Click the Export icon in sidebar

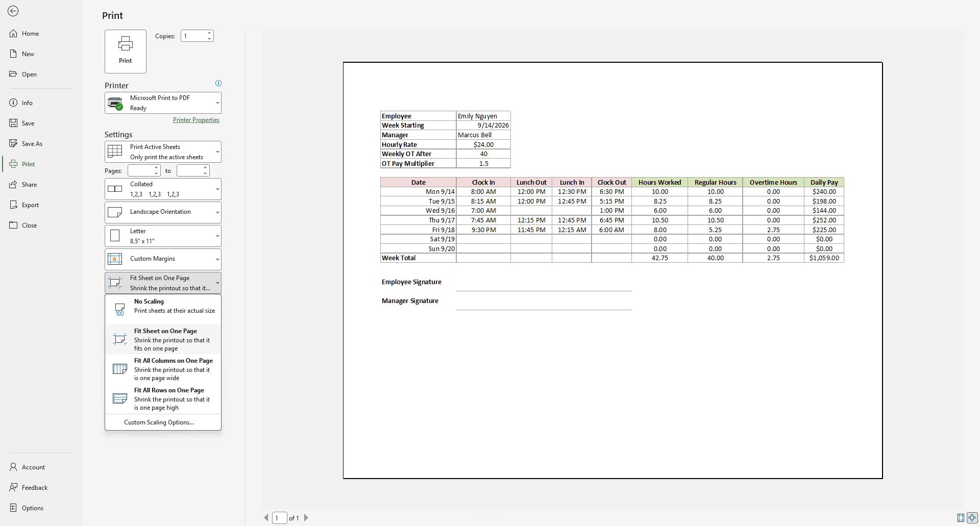coord(13,205)
